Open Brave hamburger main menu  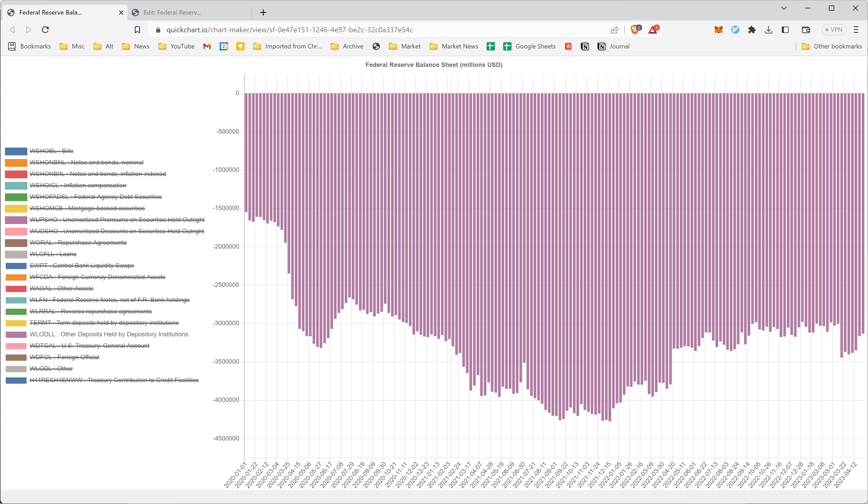856,30
